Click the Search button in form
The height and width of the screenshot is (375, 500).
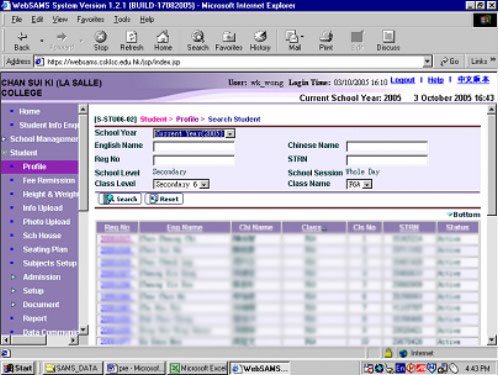pyautogui.click(x=120, y=199)
